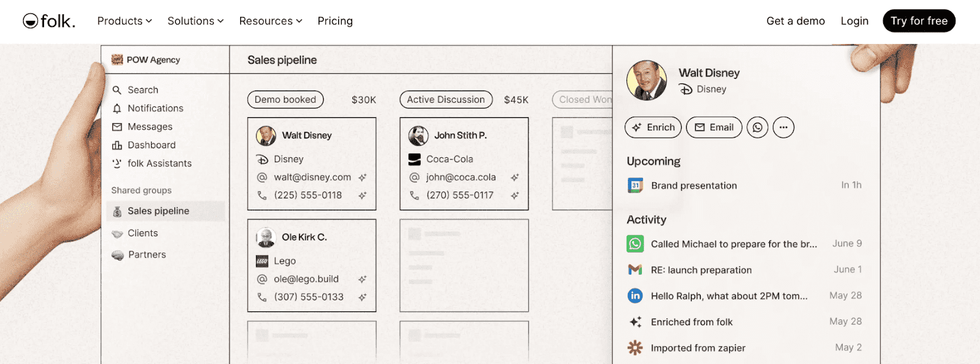Image resolution: width=980 pixels, height=364 pixels.
Task: Expand the Solutions dropdown menu
Action: (195, 21)
